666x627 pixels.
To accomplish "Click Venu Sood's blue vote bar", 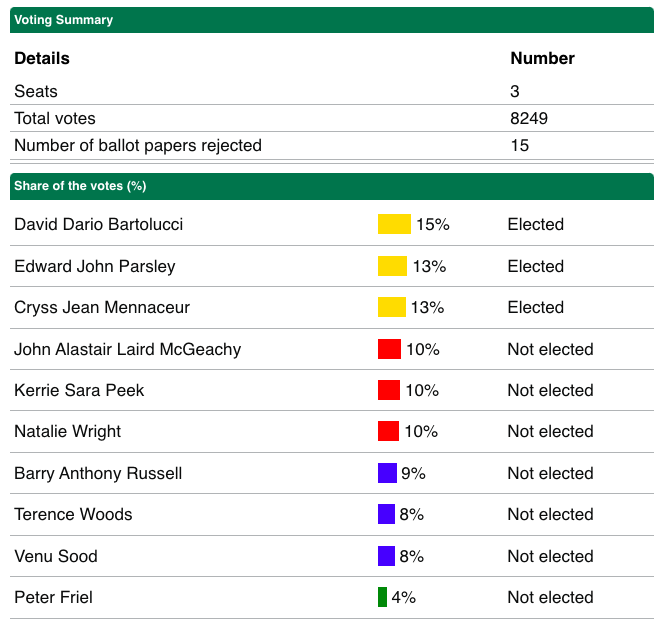I will click(x=386, y=556).
